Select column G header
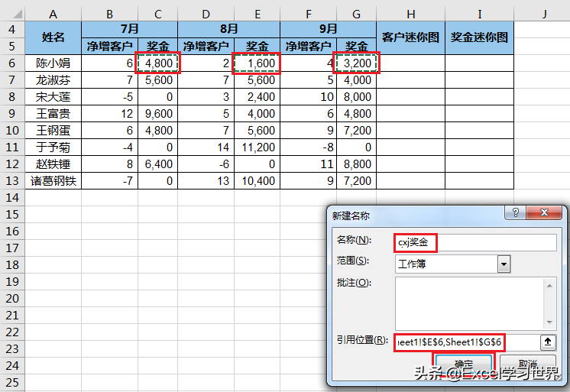The height and width of the screenshot is (392, 570). point(356,15)
